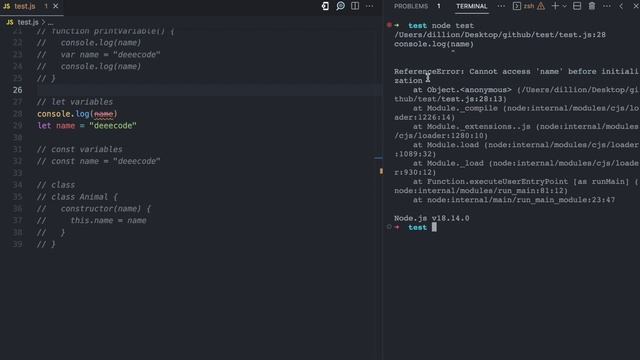Open editor more actions ellipsis menu

(x=369, y=6)
